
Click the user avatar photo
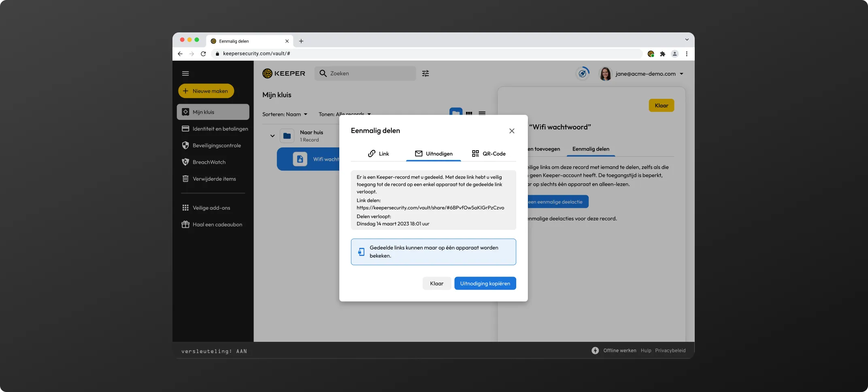coord(605,74)
